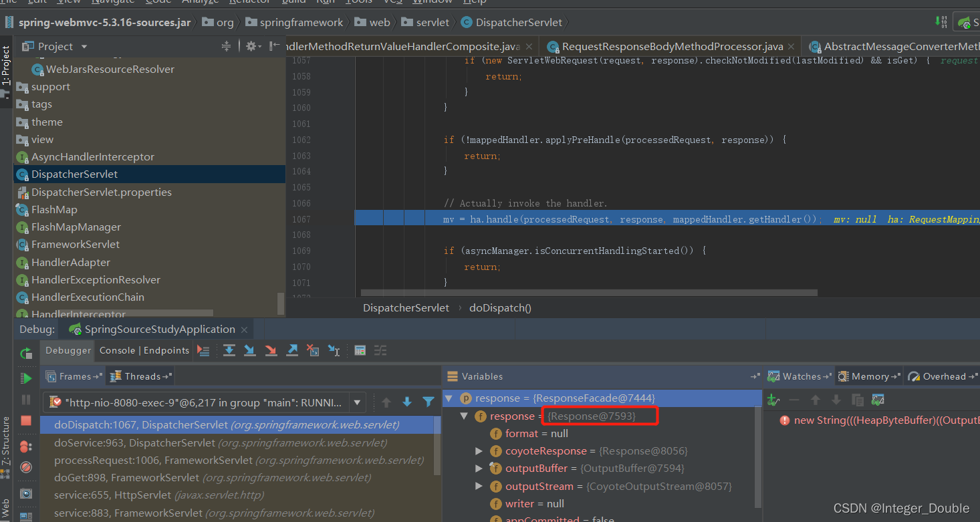Expand the outputStream field
Screen dimensions: 980x522
(x=479, y=487)
